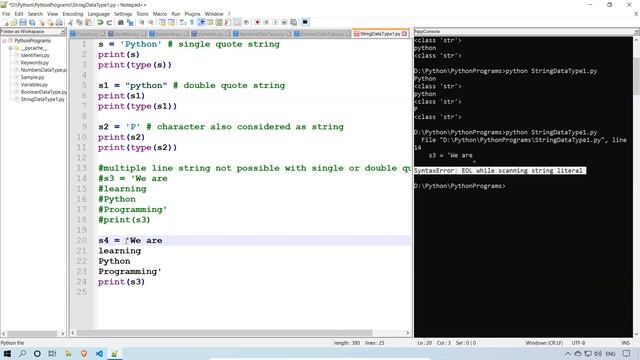Viewport: 640px width, 360px height.
Task: Click the Save All toolbar icon
Action: (x=32, y=22)
